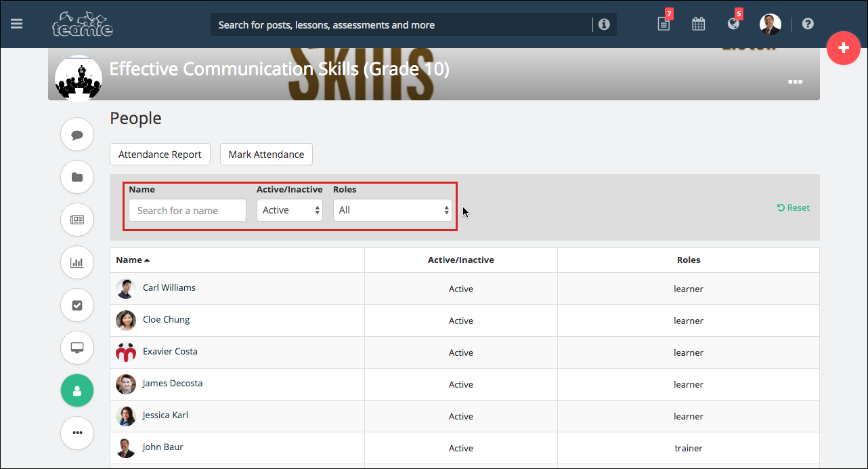Open the monitor screen sidebar icon

(x=77, y=348)
